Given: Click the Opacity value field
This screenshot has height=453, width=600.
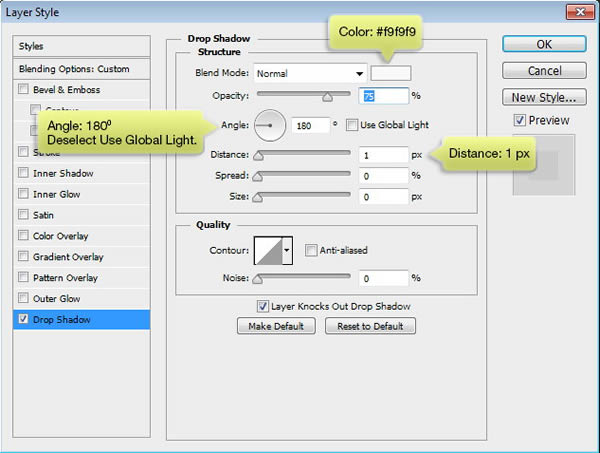Looking at the screenshot, I should click(383, 96).
